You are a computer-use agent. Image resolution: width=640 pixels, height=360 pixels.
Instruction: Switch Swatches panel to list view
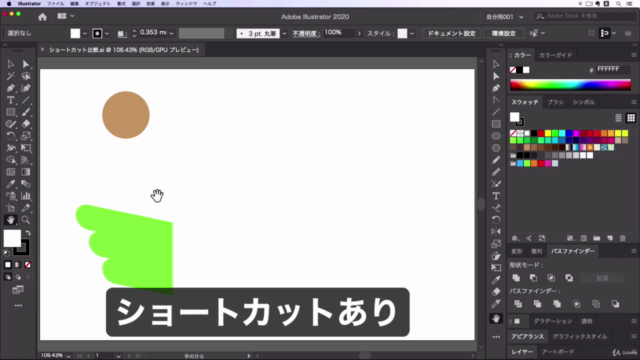click(x=618, y=118)
